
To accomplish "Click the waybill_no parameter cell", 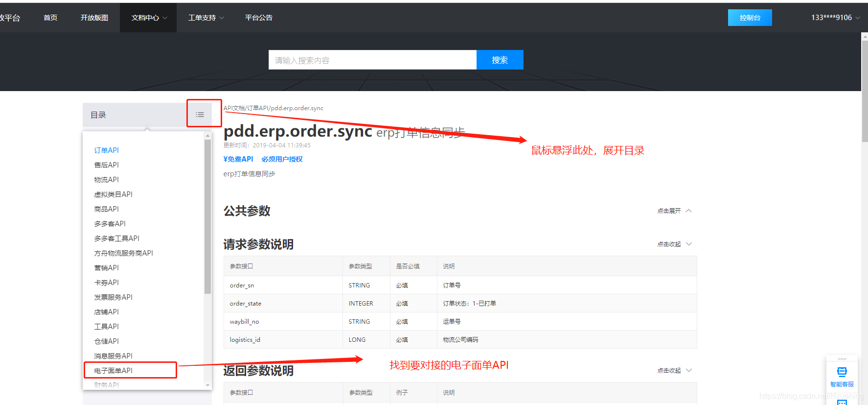I will [283, 321].
